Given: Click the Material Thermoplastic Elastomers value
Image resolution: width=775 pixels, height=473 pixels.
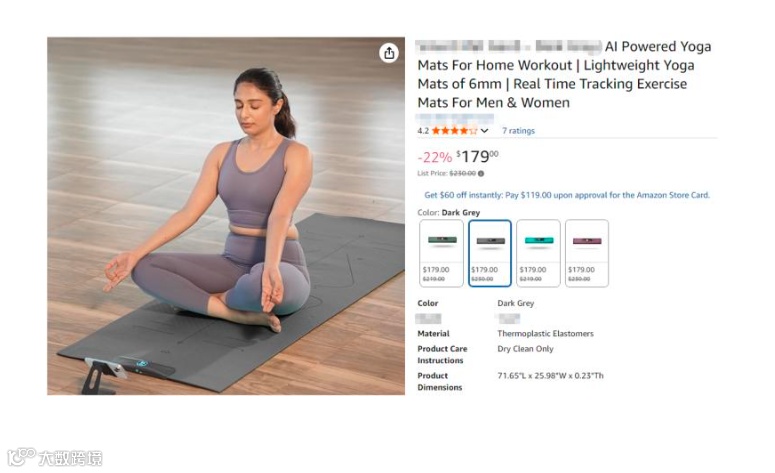Looking at the screenshot, I should click(545, 334).
